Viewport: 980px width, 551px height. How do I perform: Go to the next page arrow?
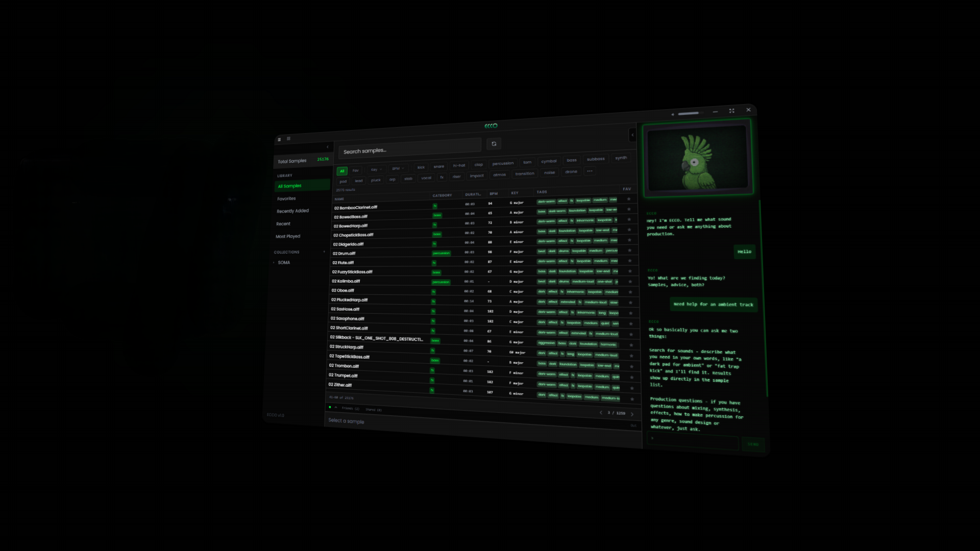coord(632,414)
